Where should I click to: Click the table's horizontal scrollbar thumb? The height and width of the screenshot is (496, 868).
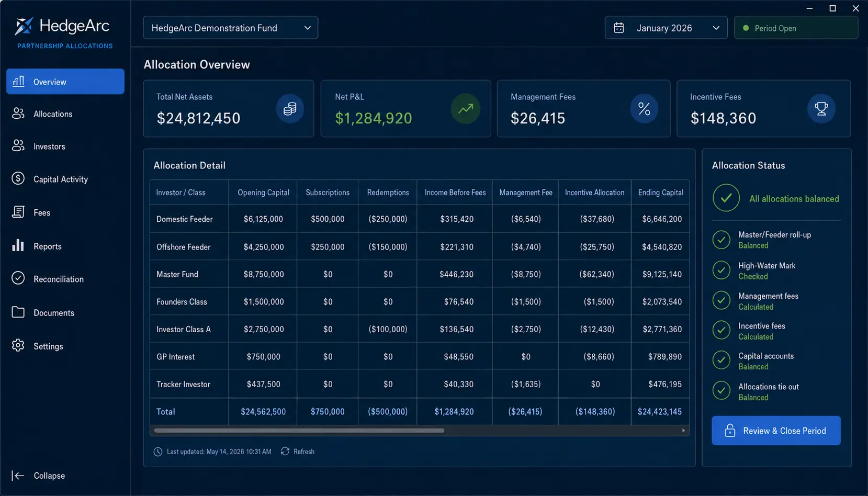(299, 431)
